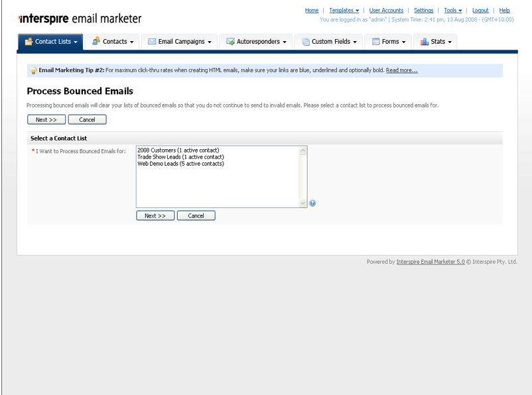Select the Autoresponders tab
Screen dimensions: 532x395
pyautogui.click(x=255, y=42)
